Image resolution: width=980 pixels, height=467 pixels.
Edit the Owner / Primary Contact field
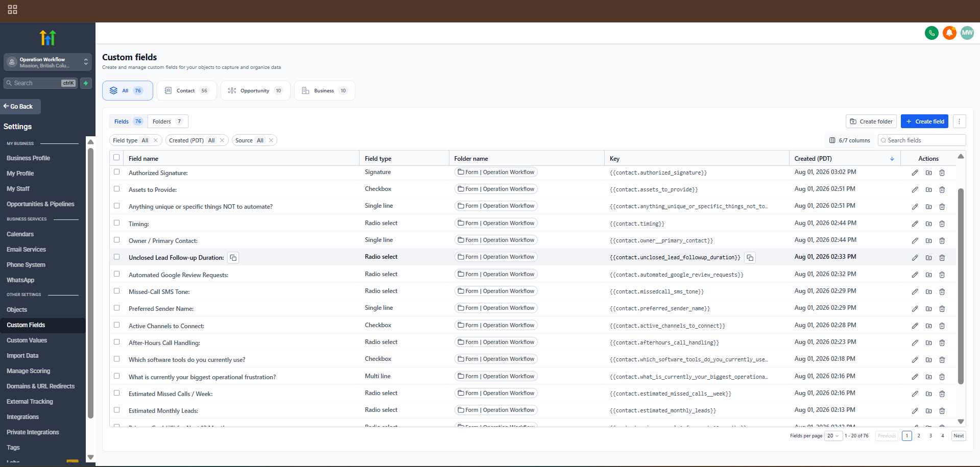pyautogui.click(x=915, y=241)
